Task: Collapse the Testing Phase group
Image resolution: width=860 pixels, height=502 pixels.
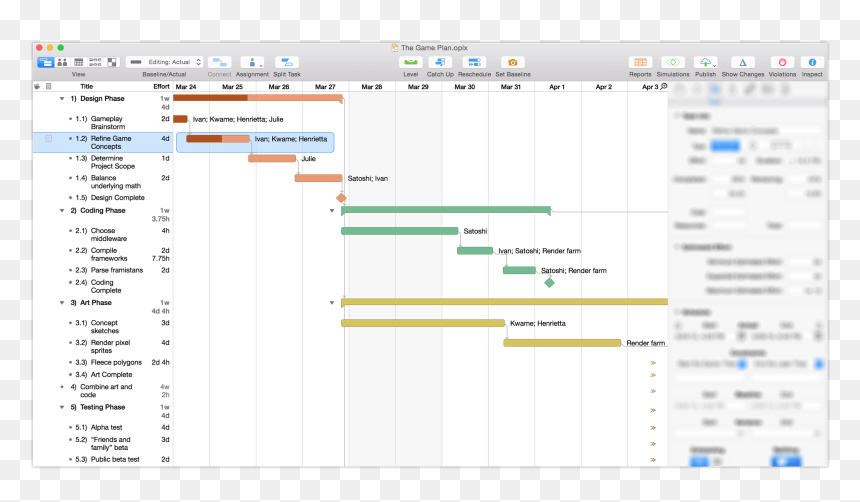Action: pyautogui.click(x=62, y=408)
